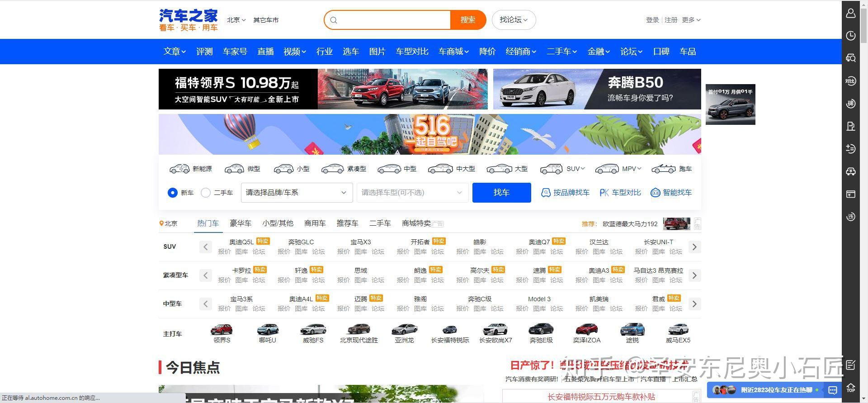The height and width of the screenshot is (403, 868).
Task: Click next arrow in 紧凑型车 row
Action: [695, 275]
